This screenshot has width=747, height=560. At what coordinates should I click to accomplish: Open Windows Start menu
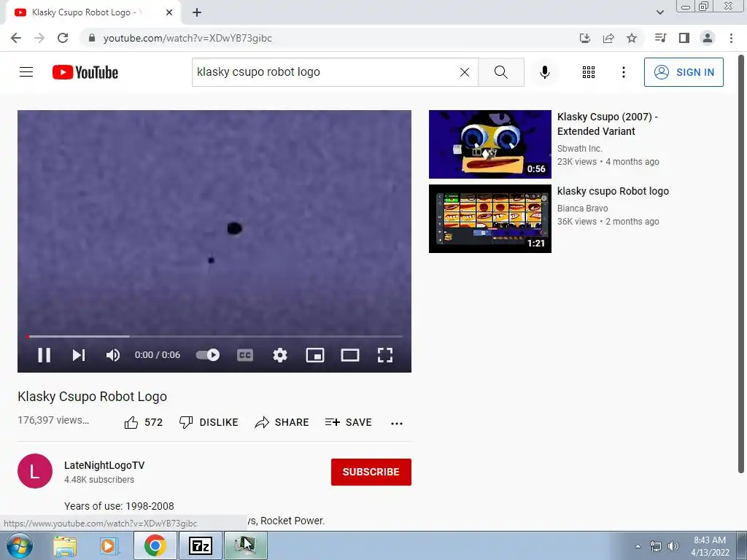pyautogui.click(x=19, y=545)
